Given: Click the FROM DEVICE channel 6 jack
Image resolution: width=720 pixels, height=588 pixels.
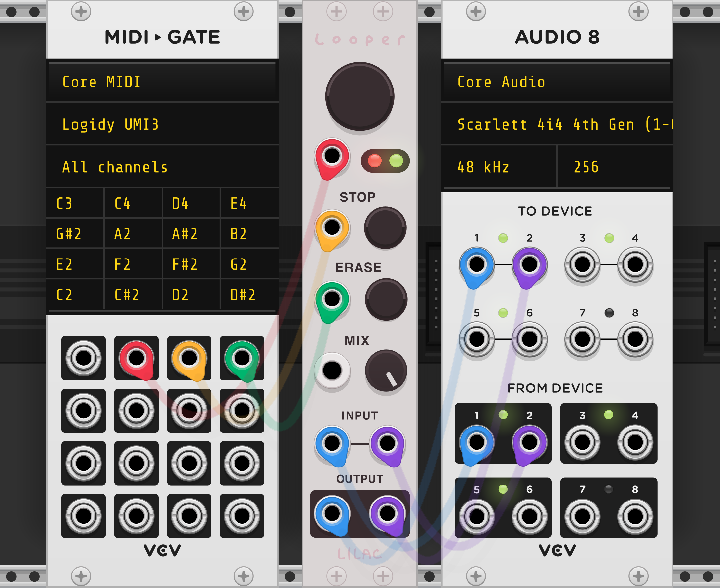Looking at the screenshot, I should (529, 517).
